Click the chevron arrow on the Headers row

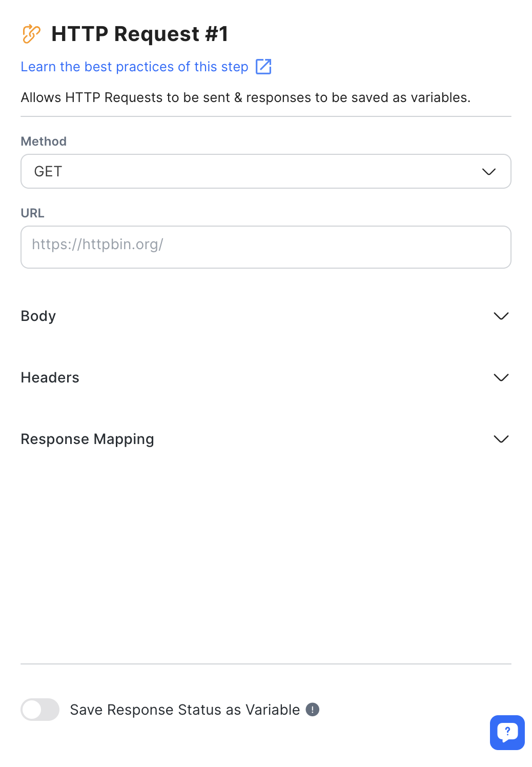pos(501,378)
